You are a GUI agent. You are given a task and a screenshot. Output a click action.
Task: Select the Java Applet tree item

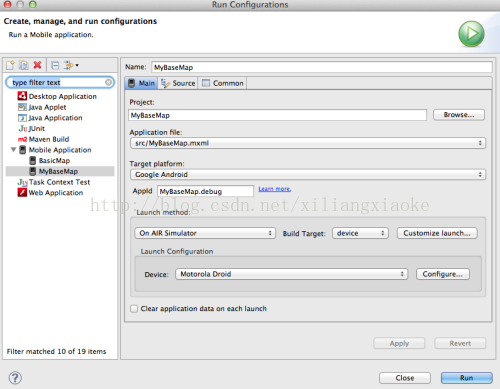42,107
